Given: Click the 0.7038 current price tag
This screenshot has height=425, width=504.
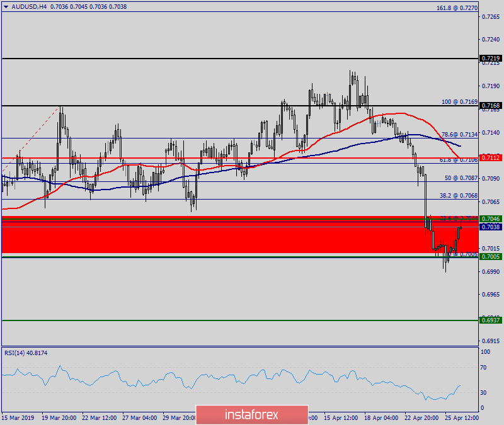Looking at the screenshot, I should [x=490, y=227].
